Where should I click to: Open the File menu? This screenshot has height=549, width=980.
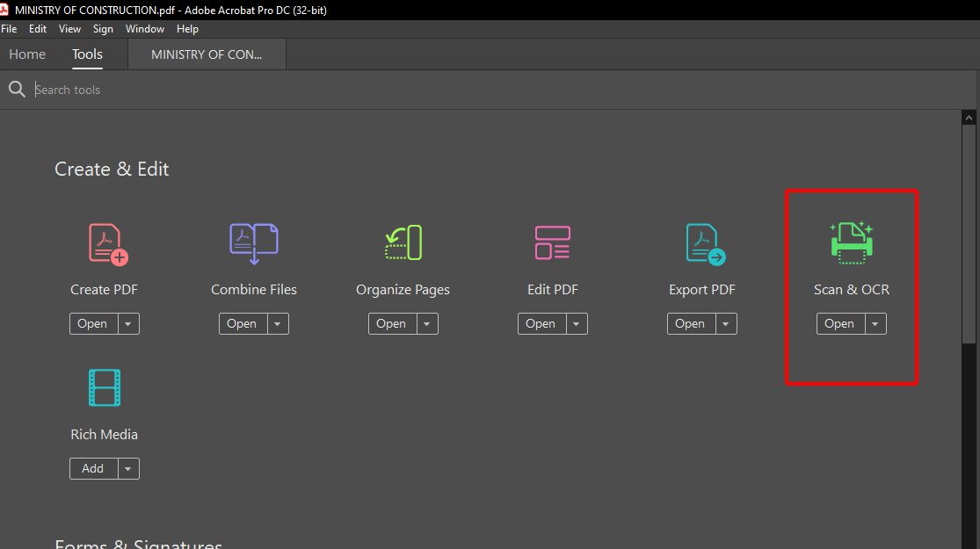pos(9,29)
